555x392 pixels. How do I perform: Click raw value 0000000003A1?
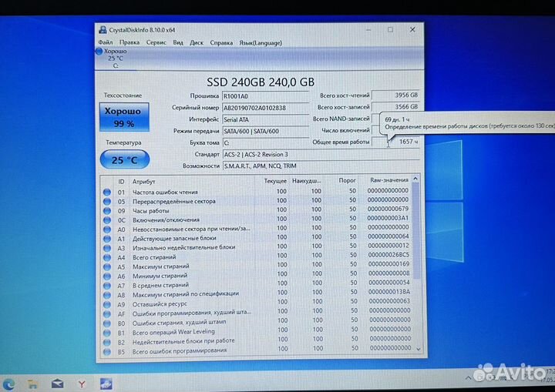pyautogui.click(x=388, y=218)
